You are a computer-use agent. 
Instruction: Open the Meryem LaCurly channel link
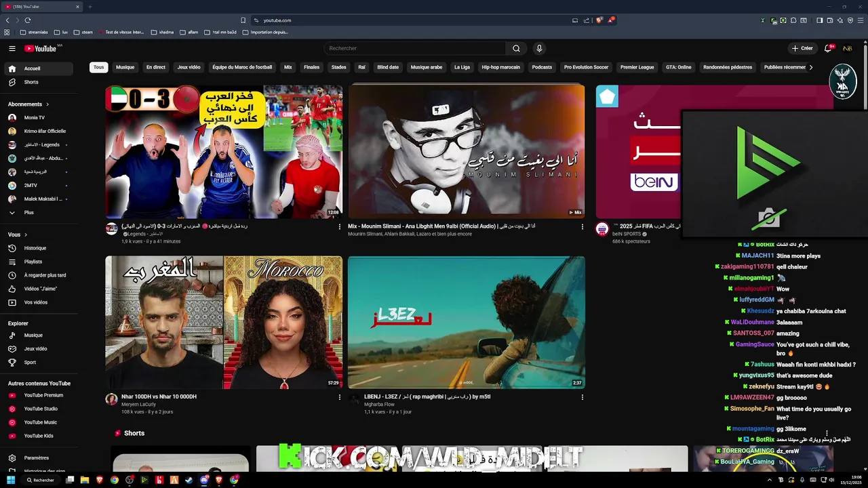point(138,405)
